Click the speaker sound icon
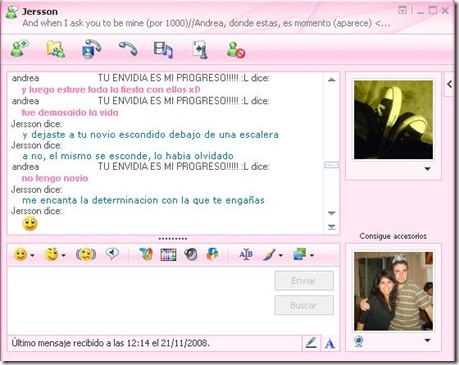 pyautogui.click(x=191, y=255)
